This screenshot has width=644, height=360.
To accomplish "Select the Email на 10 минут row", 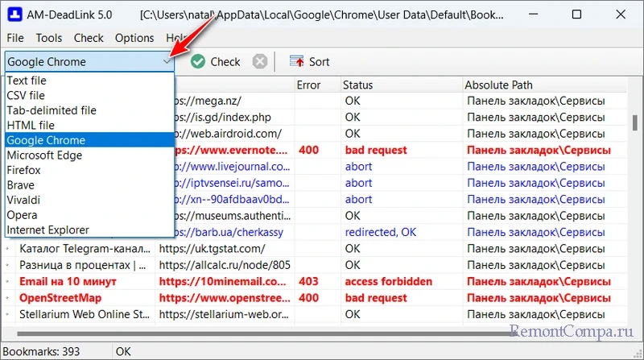I will pos(63,282).
